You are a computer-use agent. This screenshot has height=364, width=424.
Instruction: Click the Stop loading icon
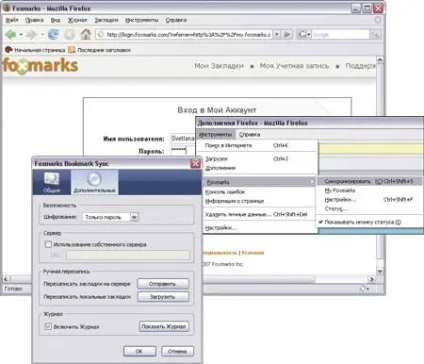pyautogui.click(x=70, y=34)
